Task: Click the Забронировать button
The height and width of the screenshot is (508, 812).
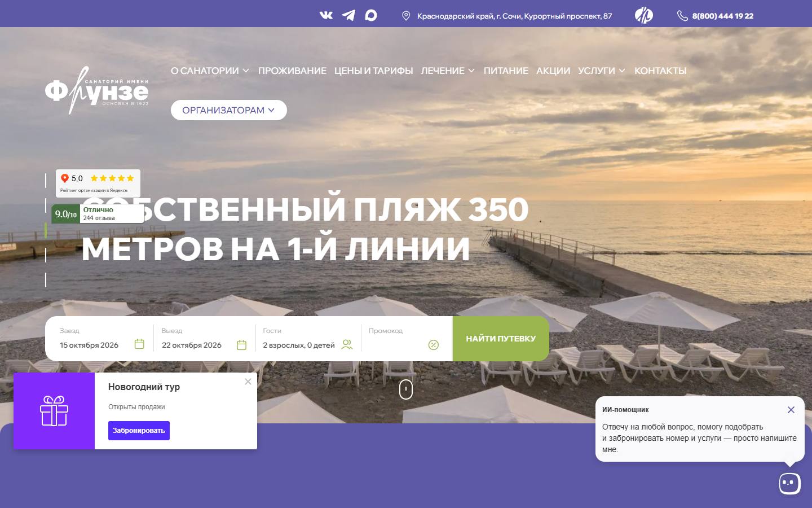Action: pos(139,431)
